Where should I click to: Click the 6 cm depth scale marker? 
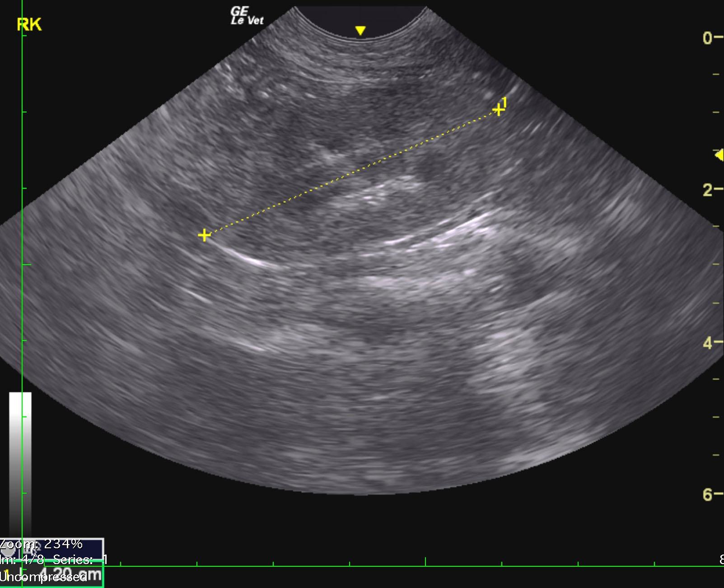707,495
